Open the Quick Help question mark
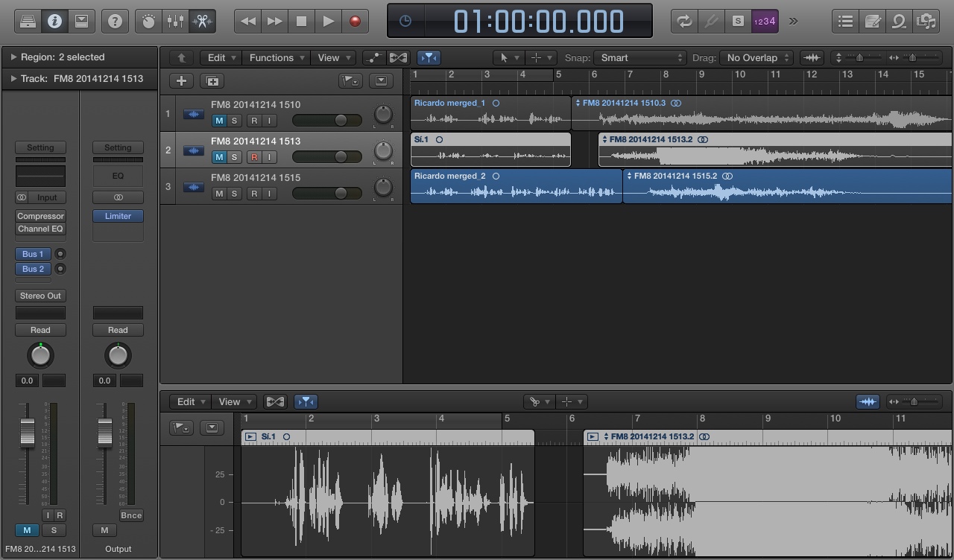This screenshot has width=954, height=560. point(115,22)
